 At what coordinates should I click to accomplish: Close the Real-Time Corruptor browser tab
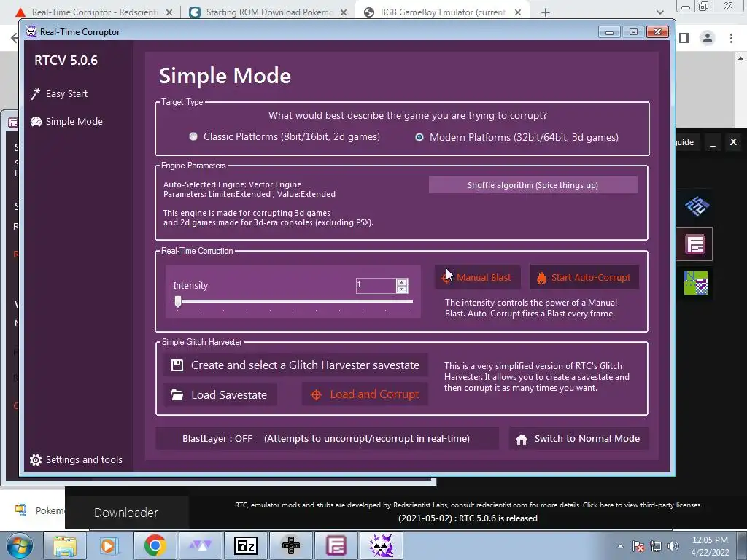[x=169, y=12]
